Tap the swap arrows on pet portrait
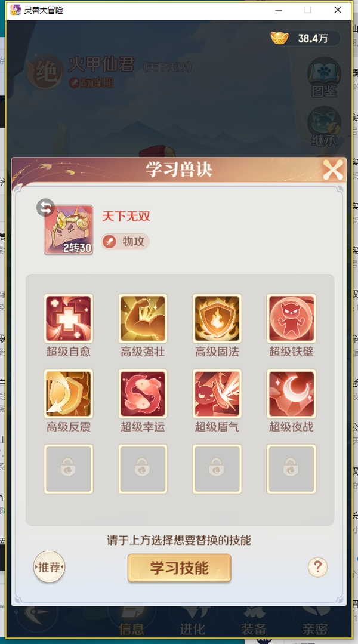Image resolution: width=358 pixels, height=644 pixels. [x=45, y=208]
